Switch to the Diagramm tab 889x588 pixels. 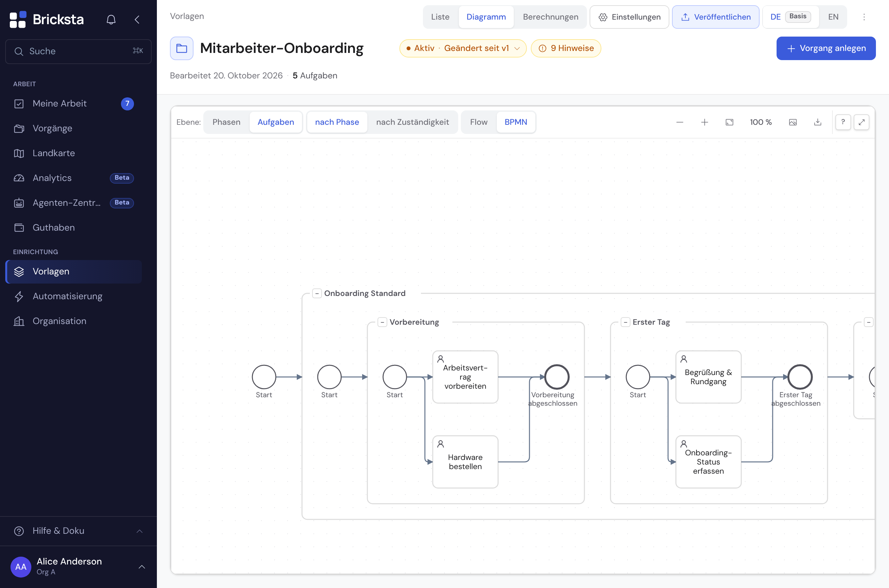pyautogui.click(x=486, y=17)
